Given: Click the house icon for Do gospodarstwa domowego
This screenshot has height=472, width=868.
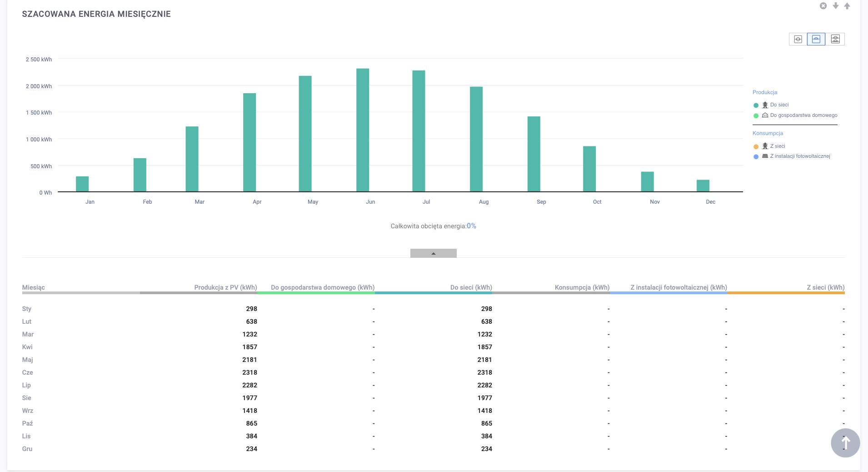Looking at the screenshot, I should (765, 115).
